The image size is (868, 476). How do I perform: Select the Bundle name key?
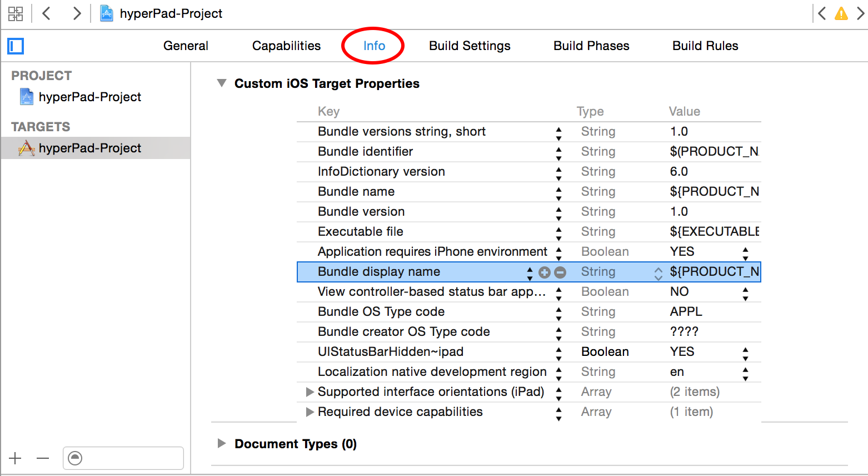coord(356,191)
